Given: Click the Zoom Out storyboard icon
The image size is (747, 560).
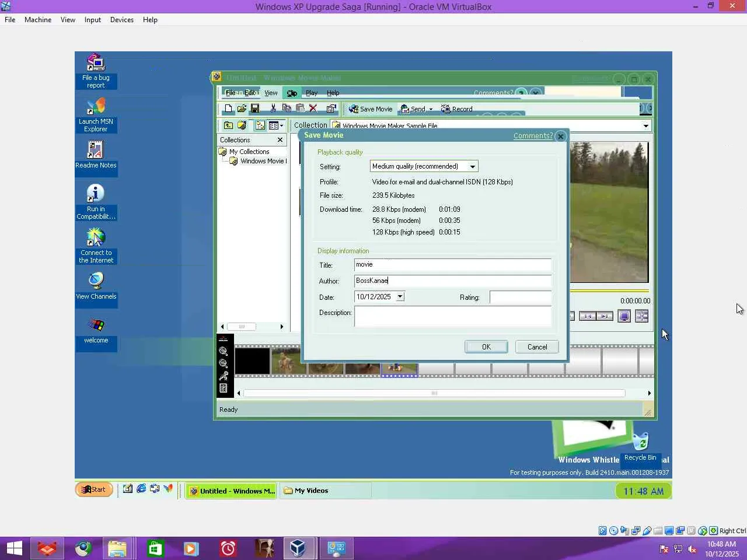Looking at the screenshot, I should point(223,363).
